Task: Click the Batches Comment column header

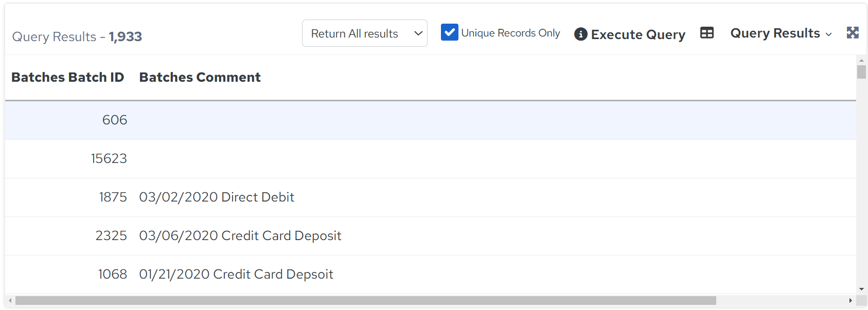Action: point(200,77)
